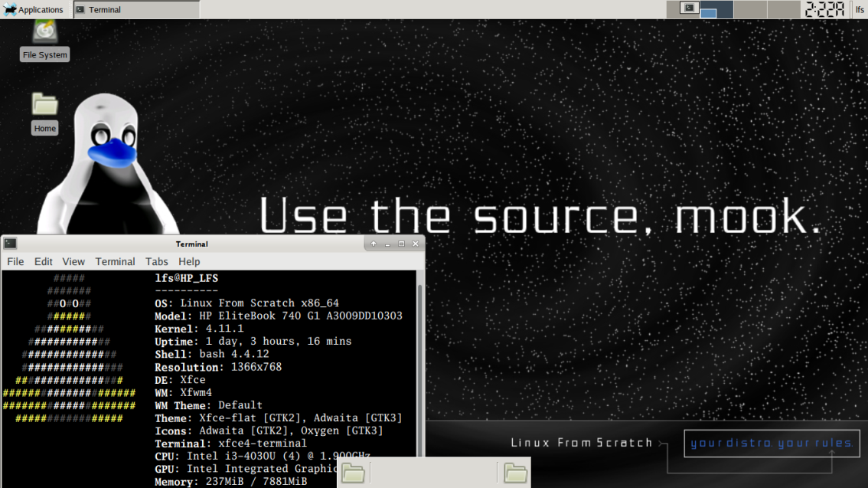Image resolution: width=868 pixels, height=488 pixels.
Task: Click the terminal icon in window title bar
Action: (x=10, y=243)
